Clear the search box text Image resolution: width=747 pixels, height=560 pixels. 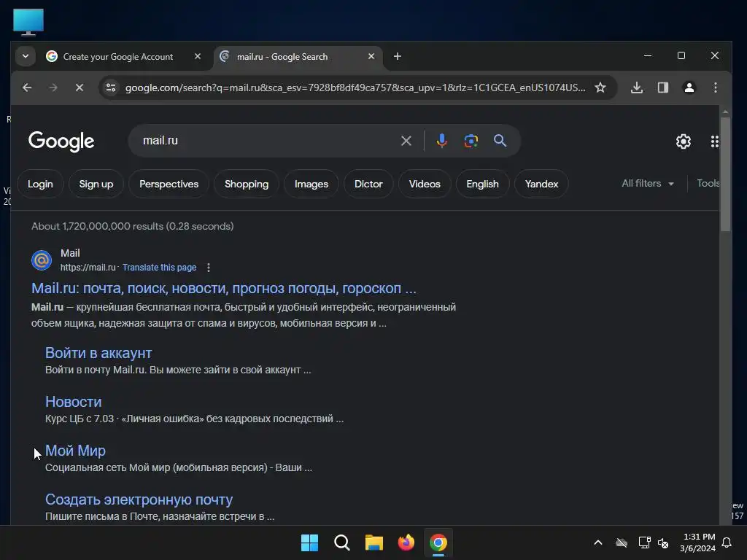(x=406, y=141)
